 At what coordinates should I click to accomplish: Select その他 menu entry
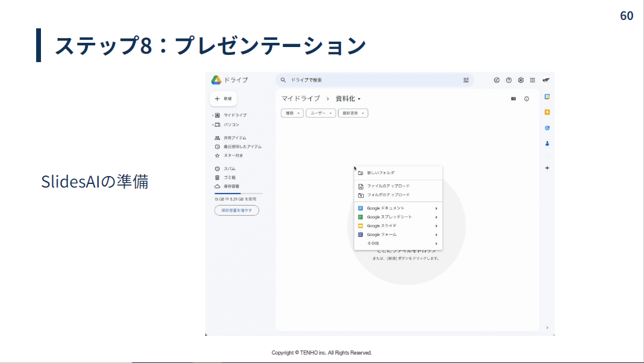tap(398, 244)
